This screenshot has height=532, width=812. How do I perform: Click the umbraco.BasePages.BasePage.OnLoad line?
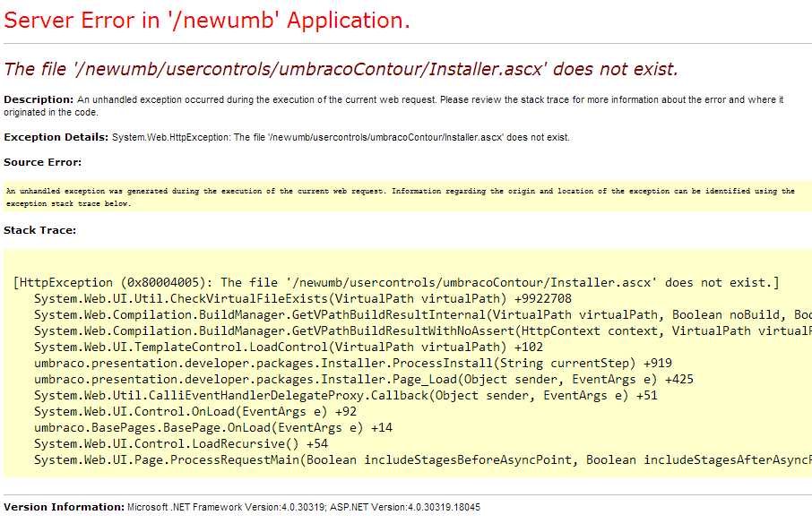click(x=212, y=427)
